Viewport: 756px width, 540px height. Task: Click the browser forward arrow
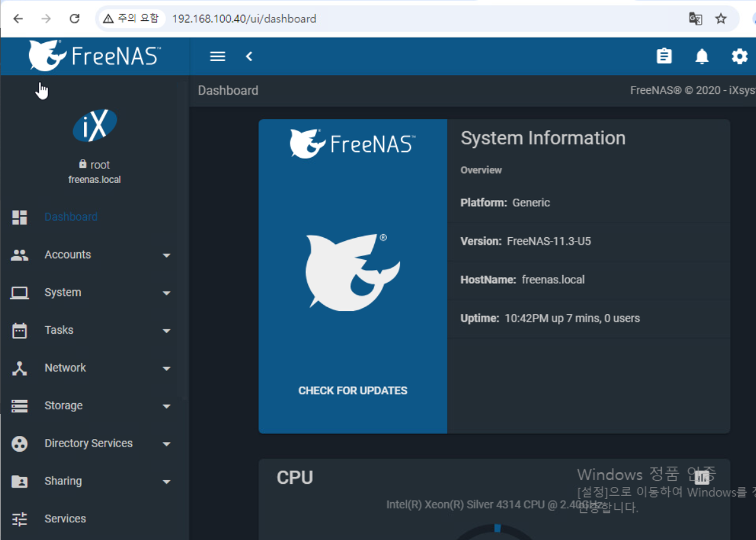point(46,19)
